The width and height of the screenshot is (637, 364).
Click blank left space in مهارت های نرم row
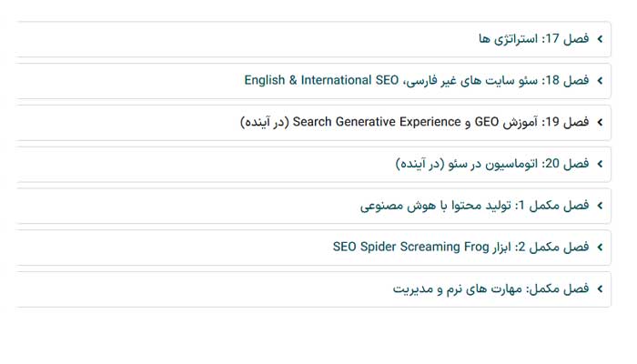(182, 288)
